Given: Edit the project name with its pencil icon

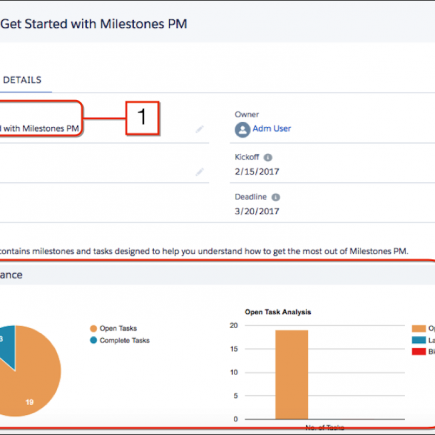Looking at the screenshot, I should 199,129.
